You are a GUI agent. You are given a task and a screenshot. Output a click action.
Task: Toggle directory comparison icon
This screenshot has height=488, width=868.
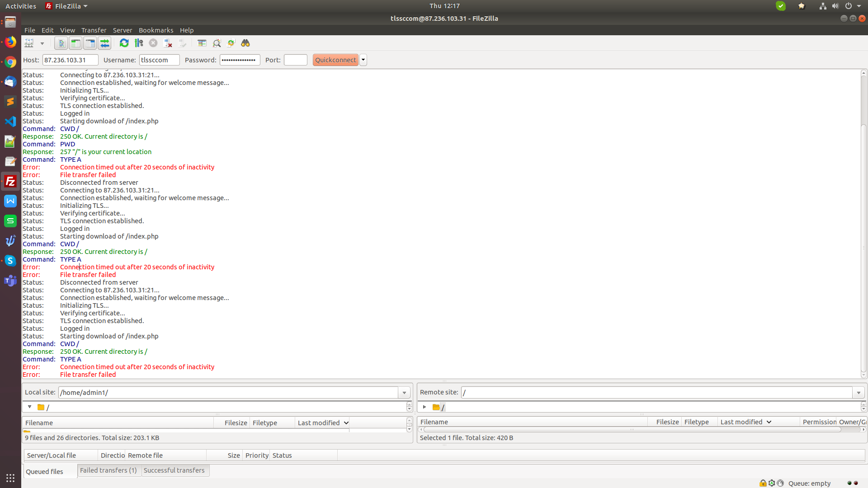217,43
